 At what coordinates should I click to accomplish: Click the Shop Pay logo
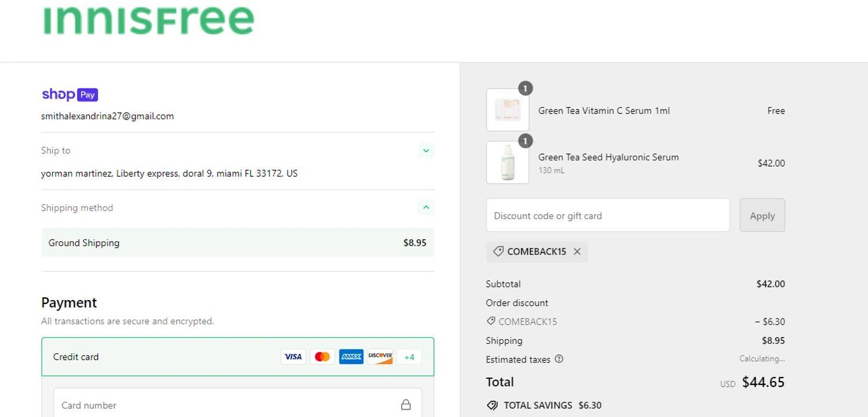point(70,94)
